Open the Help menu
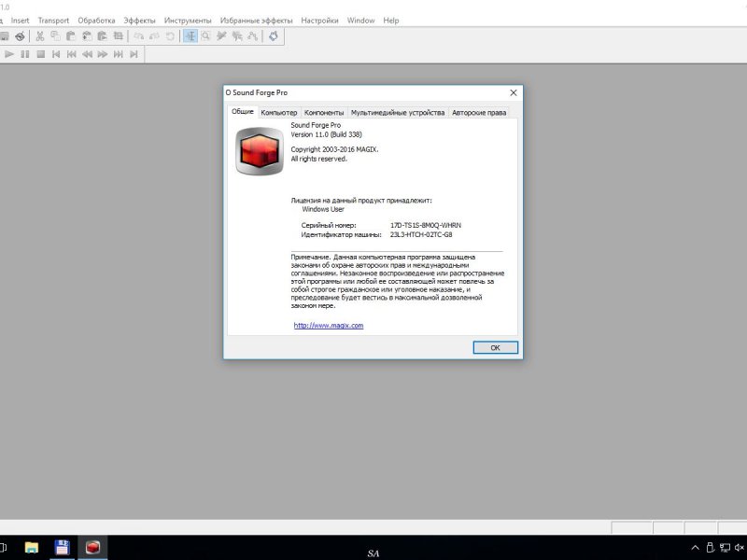This screenshot has width=747, height=560. [x=391, y=21]
